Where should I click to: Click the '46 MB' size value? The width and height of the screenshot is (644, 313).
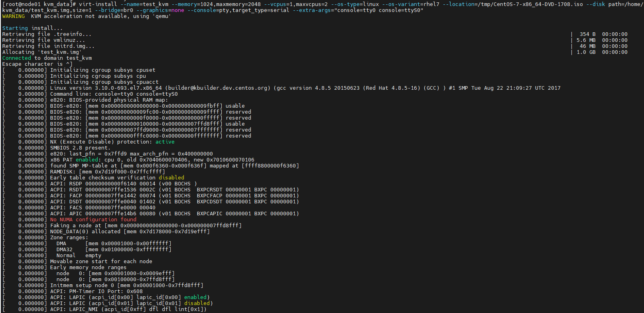587,46
